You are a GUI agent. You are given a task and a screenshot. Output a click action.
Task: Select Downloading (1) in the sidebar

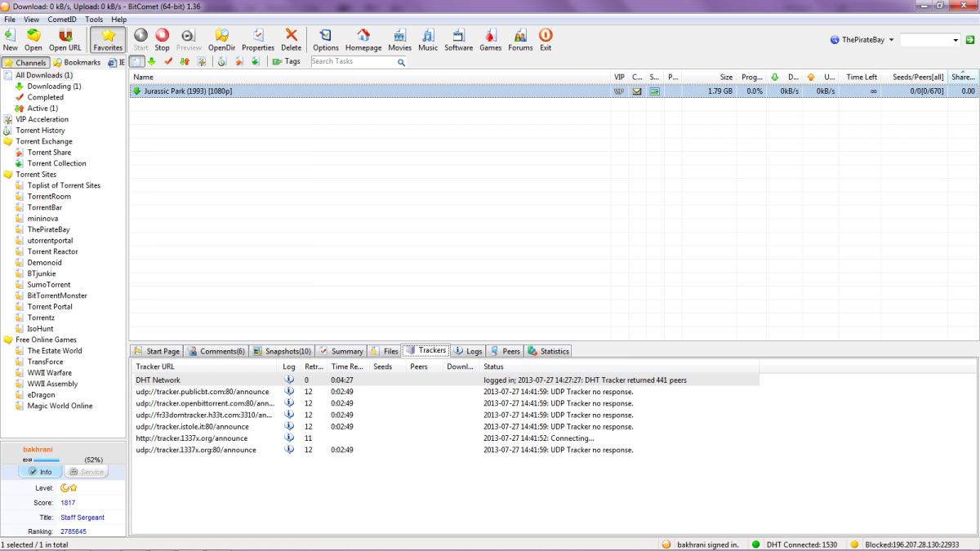(x=54, y=86)
